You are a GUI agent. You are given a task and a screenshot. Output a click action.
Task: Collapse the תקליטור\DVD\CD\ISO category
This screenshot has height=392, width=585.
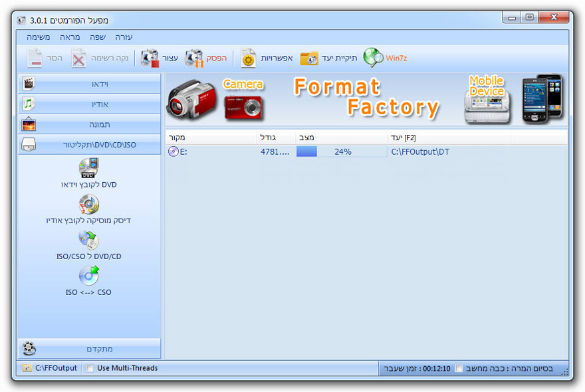pos(89,144)
